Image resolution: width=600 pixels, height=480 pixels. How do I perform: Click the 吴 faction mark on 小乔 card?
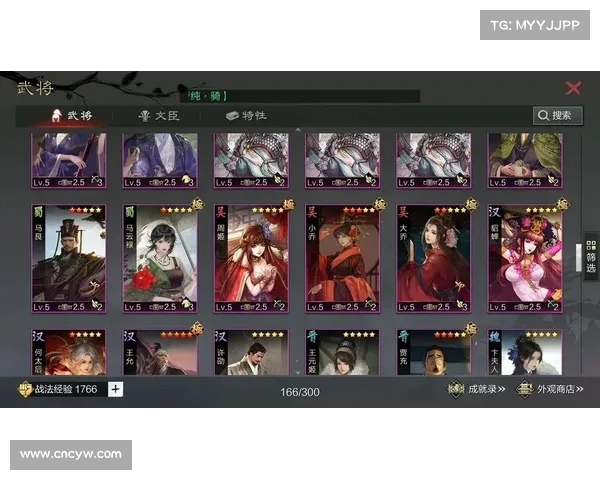tap(312, 212)
